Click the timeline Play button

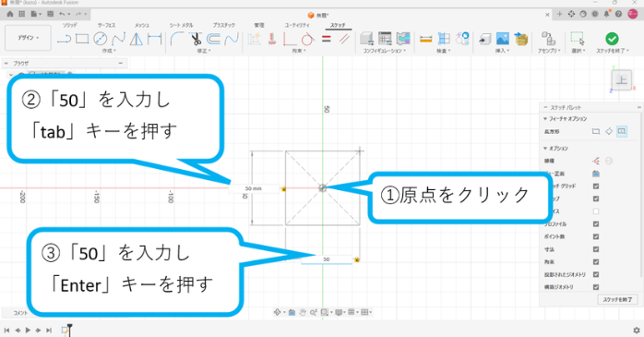coord(28,330)
